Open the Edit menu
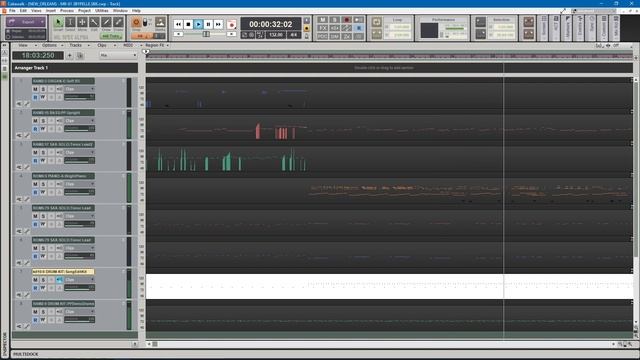 coord(23,11)
